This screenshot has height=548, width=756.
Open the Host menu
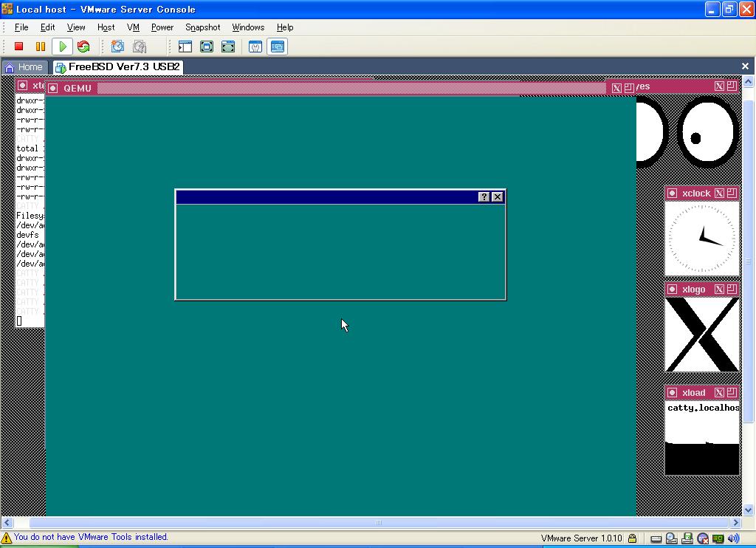click(x=106, y=27)
